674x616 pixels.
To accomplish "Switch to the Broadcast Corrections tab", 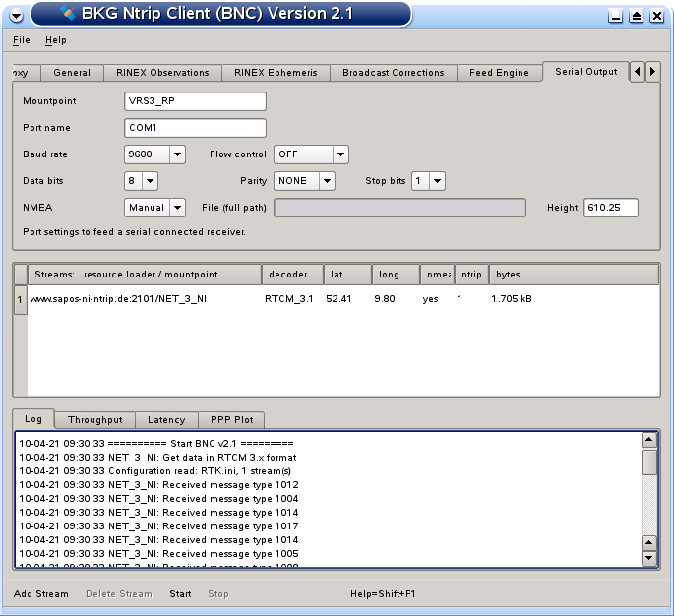I will tap(393, 73).
